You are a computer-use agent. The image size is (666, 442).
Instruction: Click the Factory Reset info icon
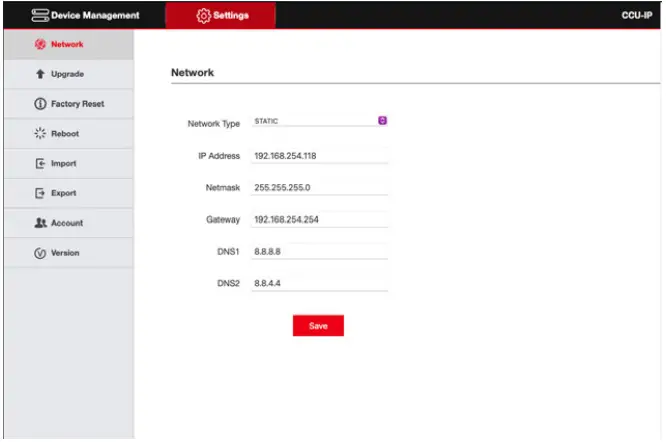(x=40, y=104)
